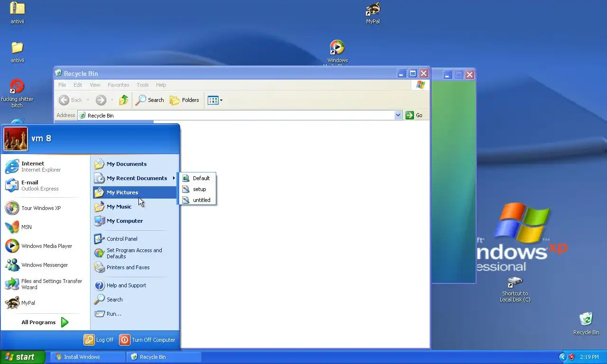Close the Install Windows window behind

point(469,75)
